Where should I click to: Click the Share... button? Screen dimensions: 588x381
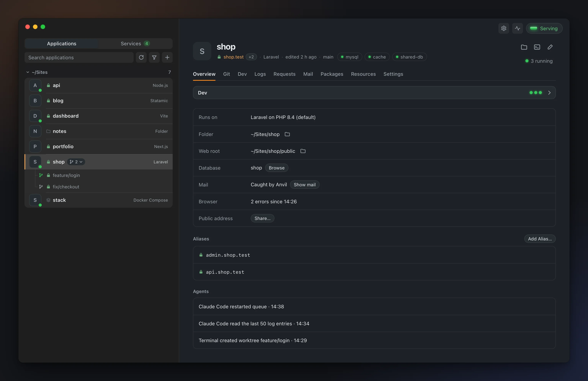click(x=262, y=218)
